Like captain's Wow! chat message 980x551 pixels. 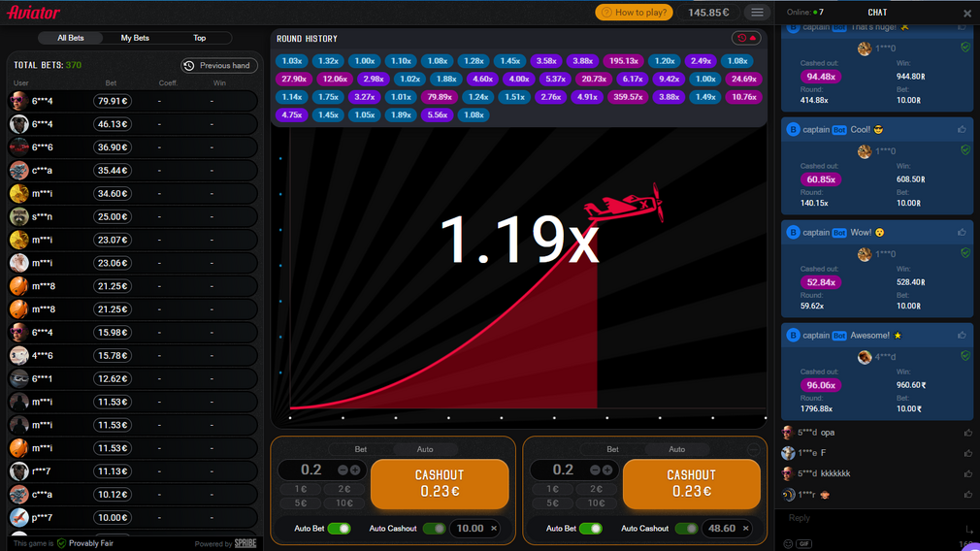[x=962, y=233]
